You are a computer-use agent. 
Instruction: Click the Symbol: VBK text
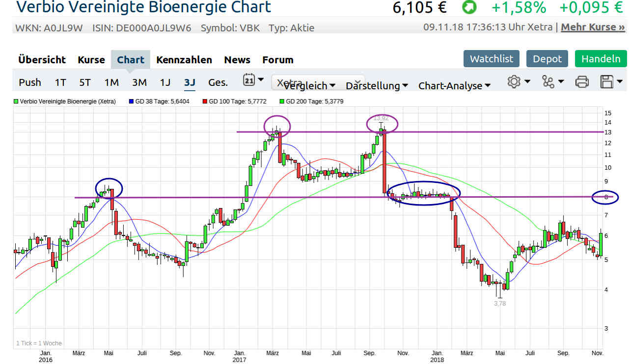pos(230,28)
